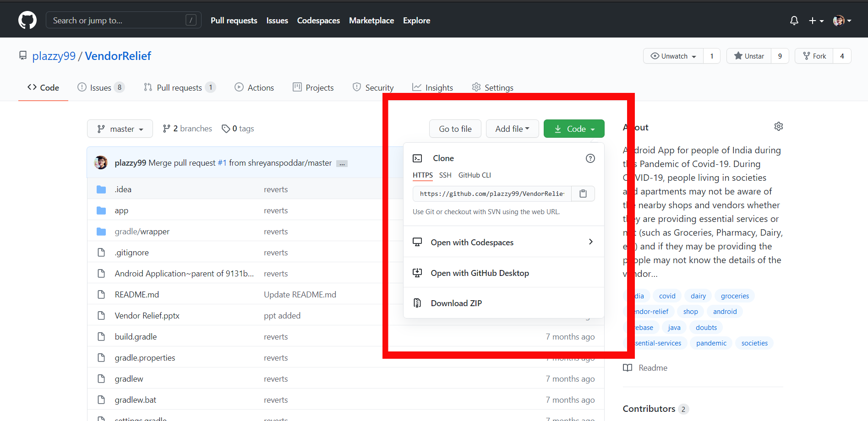Click the Go to file button
This screenshot has height=421, width=868.
pyautogui.click(x=455, y=129)
